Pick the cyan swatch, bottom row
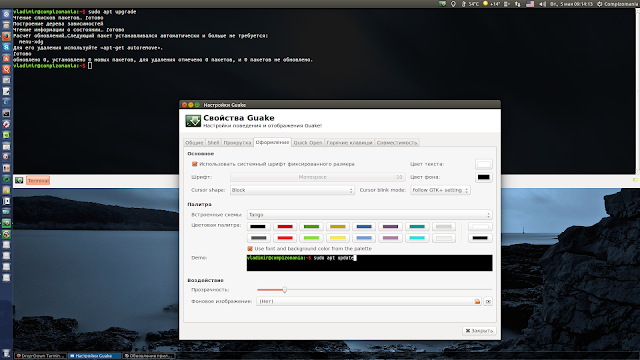 (x=417, y=238)
